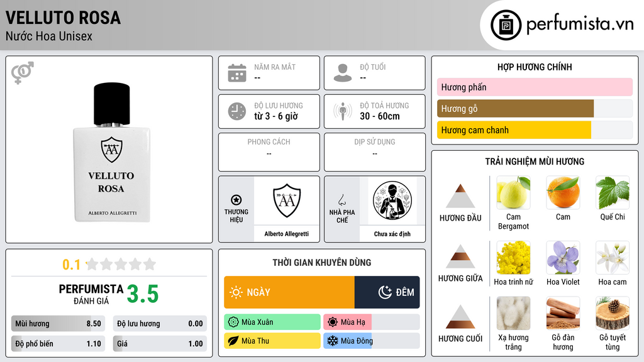Click the Hương giữa pyramid icon
This screenshot has width=644, height=362.
[460, 256]
